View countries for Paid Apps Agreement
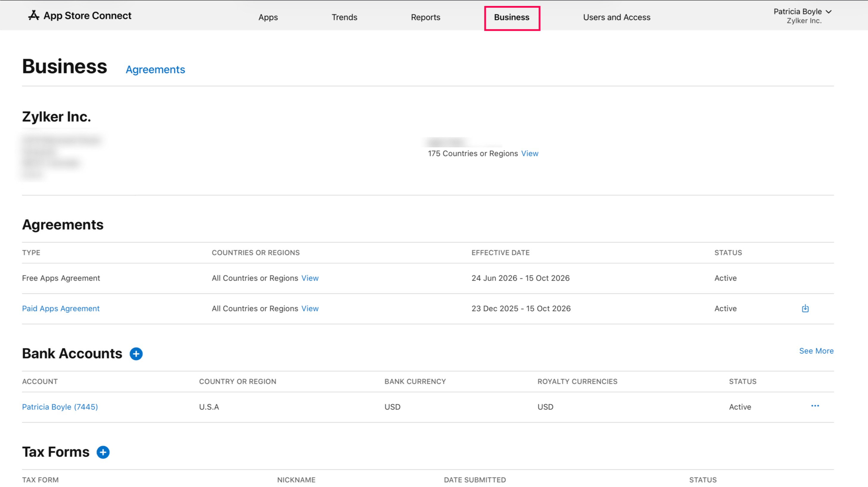Image resolution: width=868 pixels, height=487 pixels. (310, 308)
